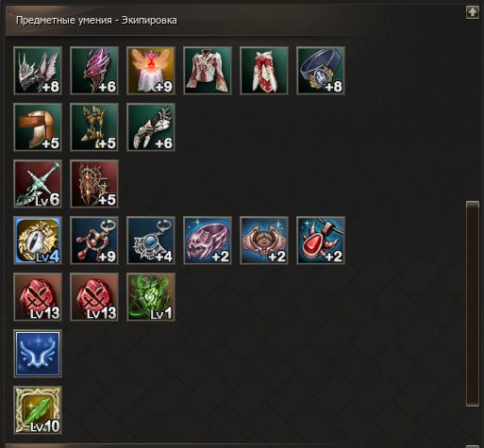Choose the red and white jacket icon
This screenshot has height=448, width=484.
click(x=208, y=71)
